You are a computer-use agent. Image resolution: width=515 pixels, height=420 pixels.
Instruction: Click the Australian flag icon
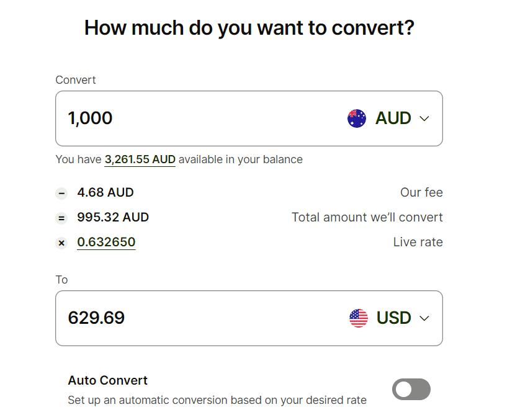click(357, 118)
